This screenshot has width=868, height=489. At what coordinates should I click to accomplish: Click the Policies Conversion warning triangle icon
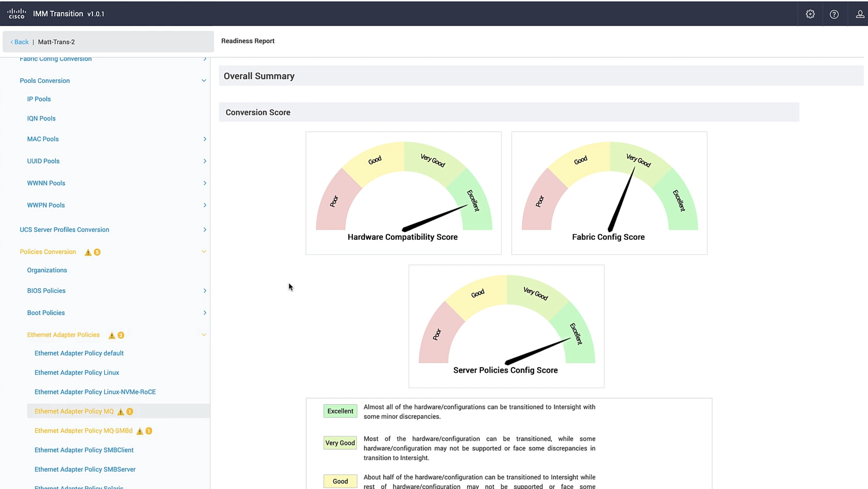88,252
